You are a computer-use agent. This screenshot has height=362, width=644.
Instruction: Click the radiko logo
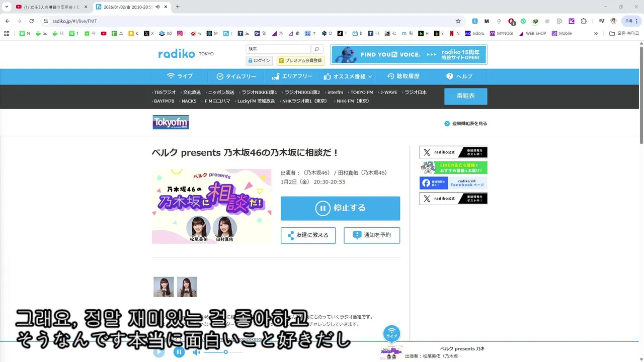tap(177, 54)
